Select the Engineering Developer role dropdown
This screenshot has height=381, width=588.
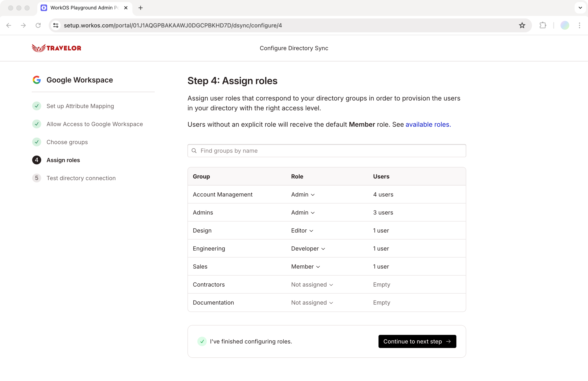[x=308, y=248]
